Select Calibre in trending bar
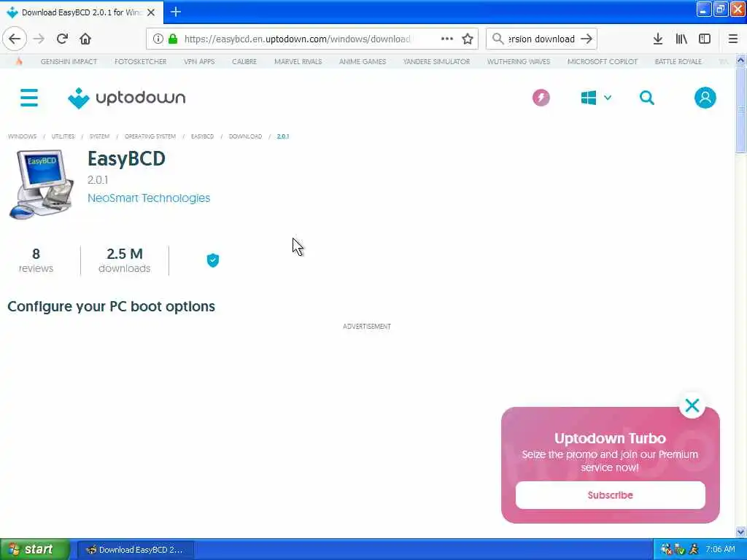747x560 pixels. [x=244, y=61]
